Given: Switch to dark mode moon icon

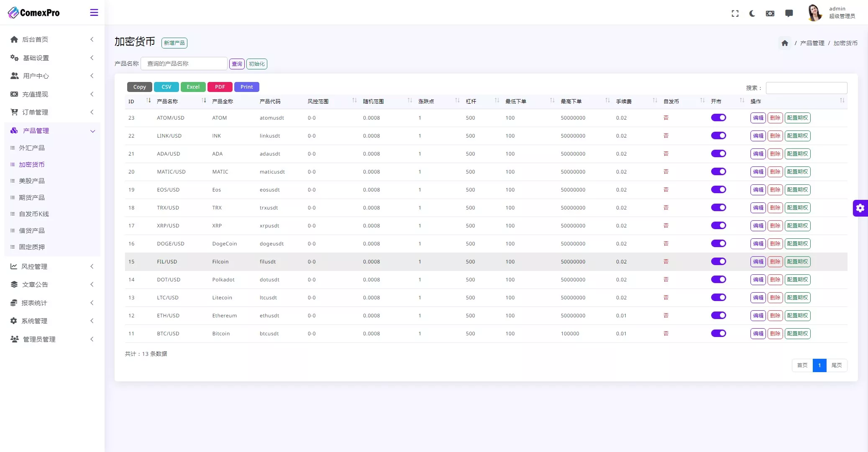Looking at the screenshot, I should coord(752,13).
